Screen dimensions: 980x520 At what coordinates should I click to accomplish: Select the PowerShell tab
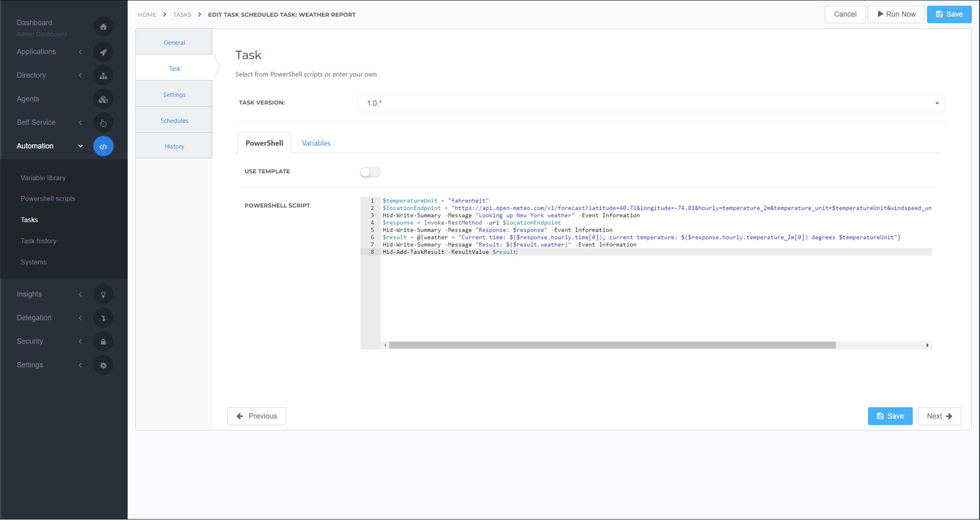coord(264,143)
